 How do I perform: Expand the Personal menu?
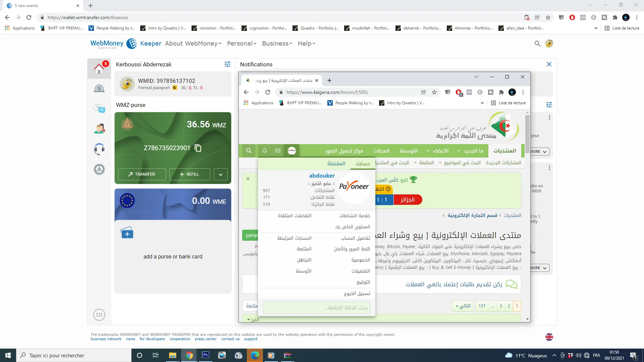pyautogui.click(x=241, y=44)
